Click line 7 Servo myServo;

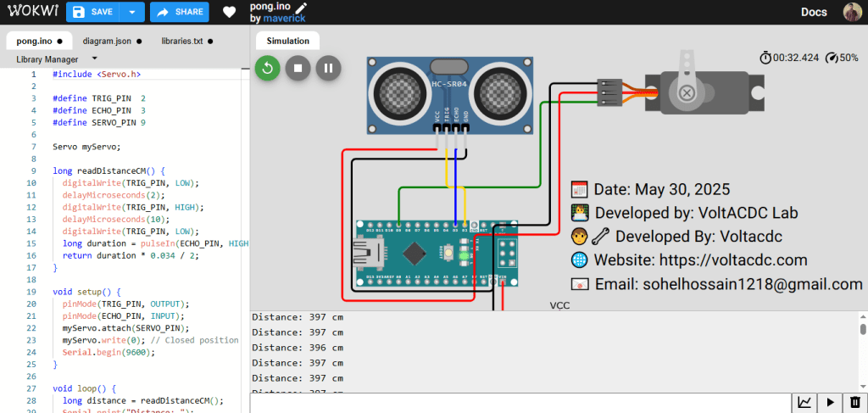[86, 147]
